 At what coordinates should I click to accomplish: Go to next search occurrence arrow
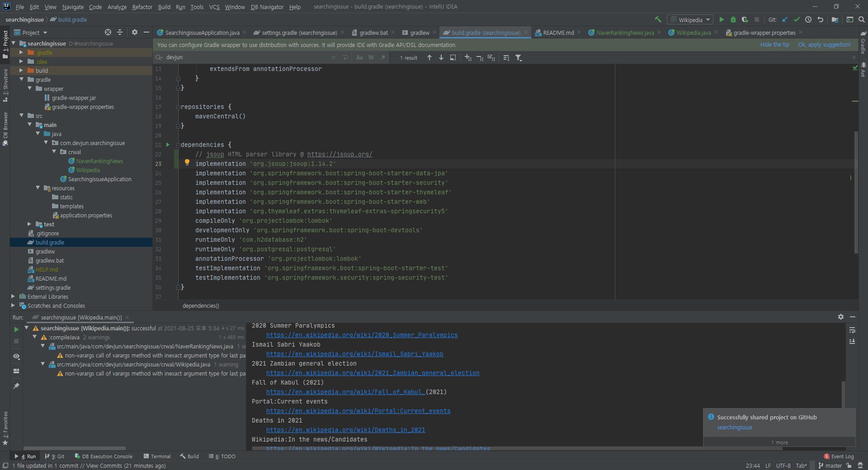(x=441, y=57)
